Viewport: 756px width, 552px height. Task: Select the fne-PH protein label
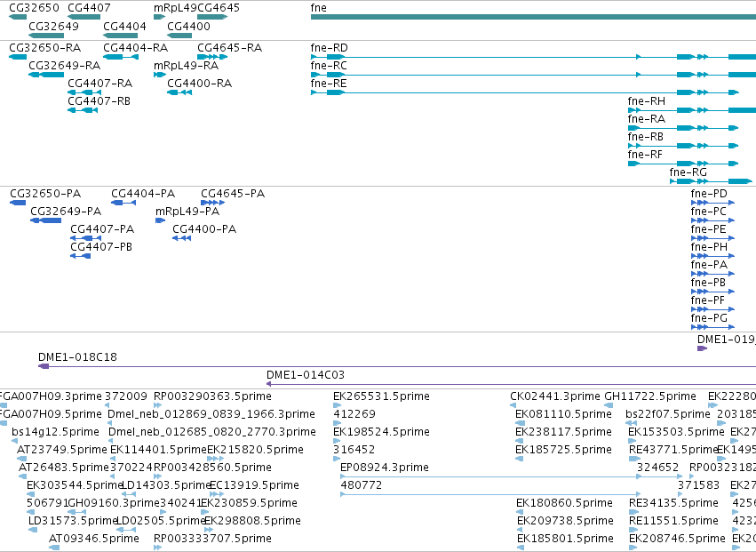[x=709, y=247]
